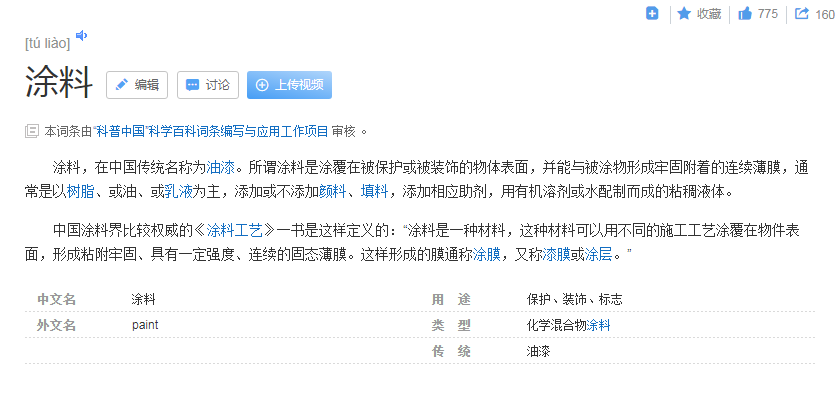Click the 审核 text after the project link
This screenshot has width=840, height=395.
click(343, 131)
